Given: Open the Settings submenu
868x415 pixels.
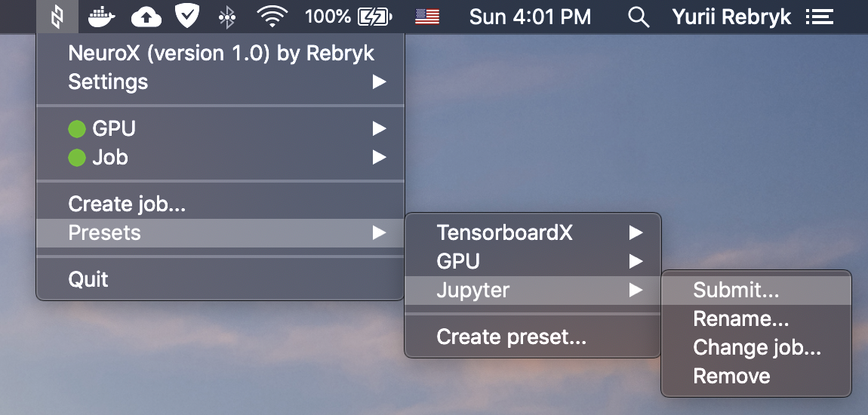Looking at the screenshot, I should pos(220,82).
